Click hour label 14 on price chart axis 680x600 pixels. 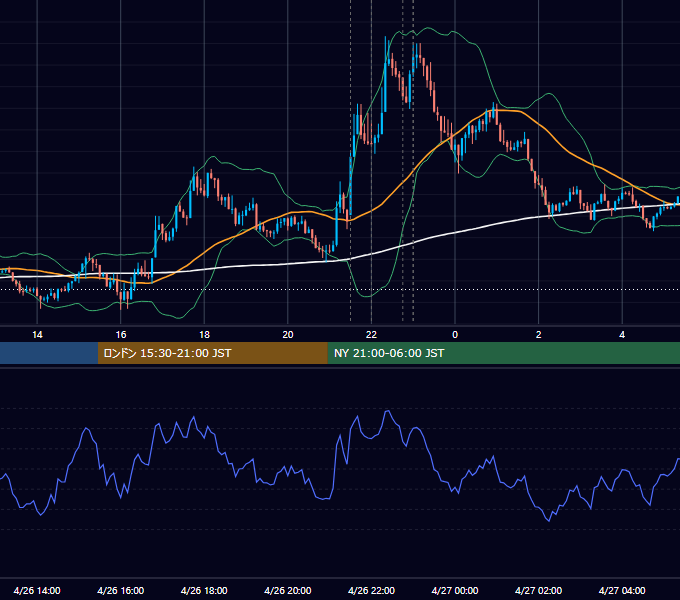click(x=37, y=335)
